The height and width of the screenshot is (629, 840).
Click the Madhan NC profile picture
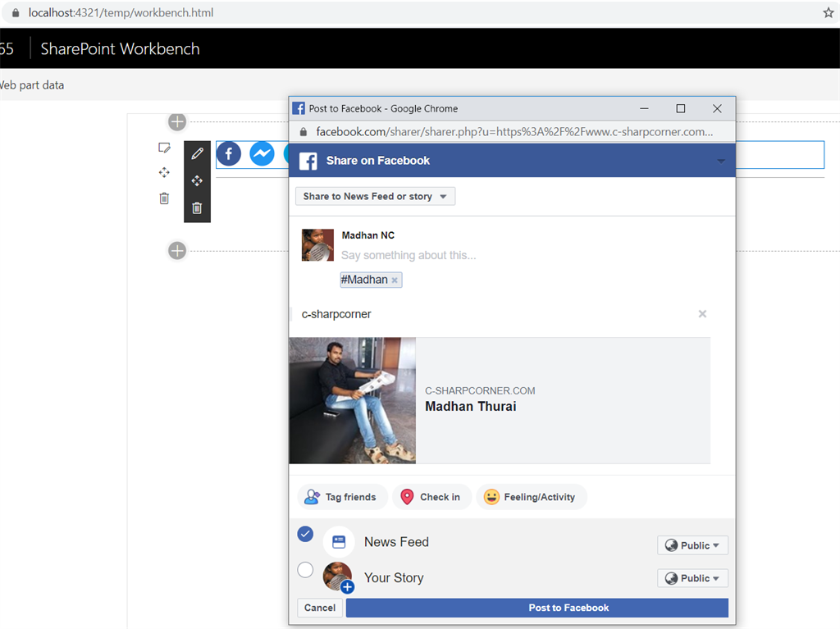coord(317,245)
